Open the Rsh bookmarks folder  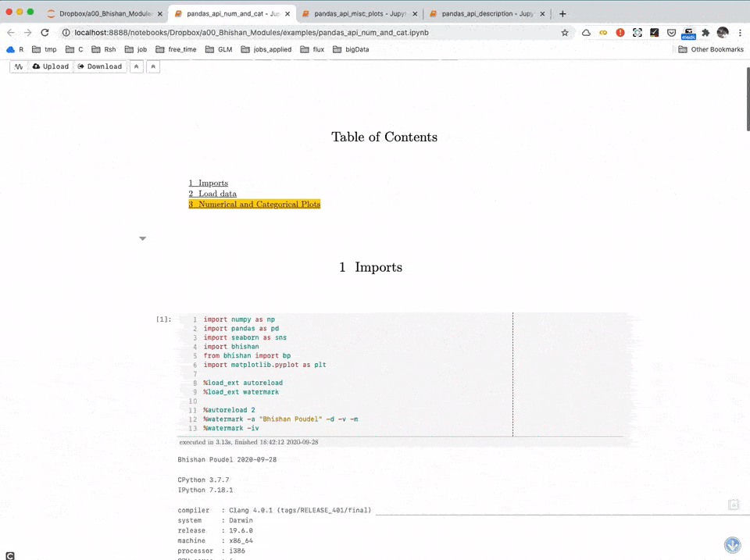click(x=104, y=49)
